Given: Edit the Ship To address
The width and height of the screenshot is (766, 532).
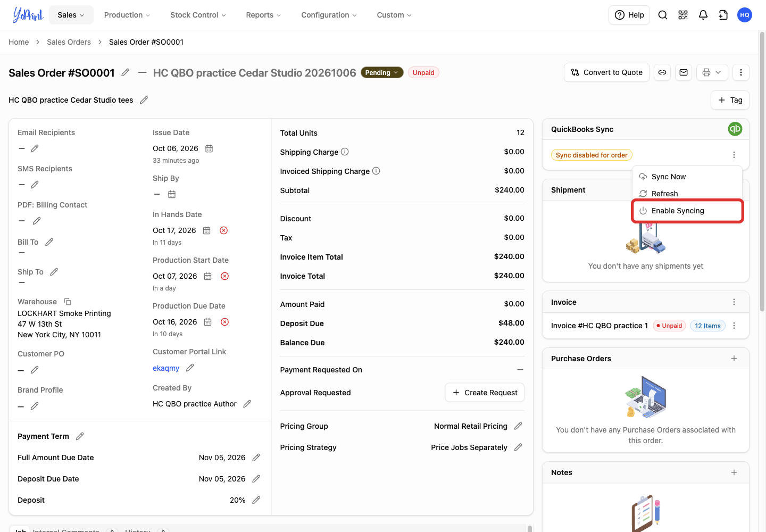Looking at the screenshot, I should (54, 272).
